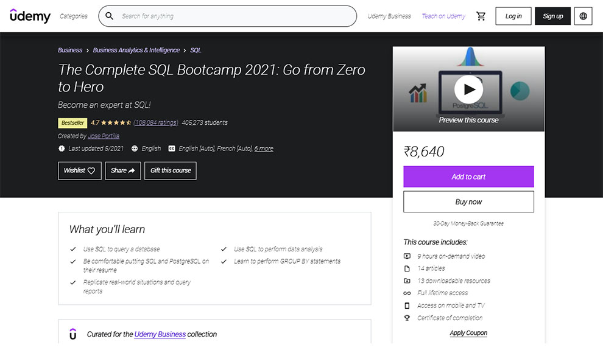Viewport: 603px width, 364px height.
Task: Click the Udemy Business U icon
Action: click(72, 334)
